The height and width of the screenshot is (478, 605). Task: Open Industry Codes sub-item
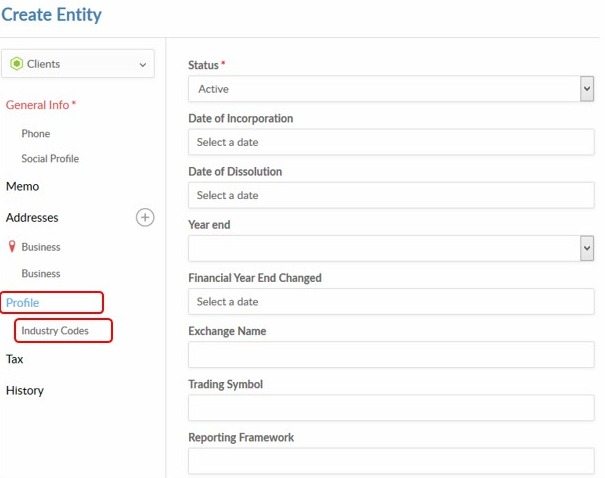click(x=55, y=331)
